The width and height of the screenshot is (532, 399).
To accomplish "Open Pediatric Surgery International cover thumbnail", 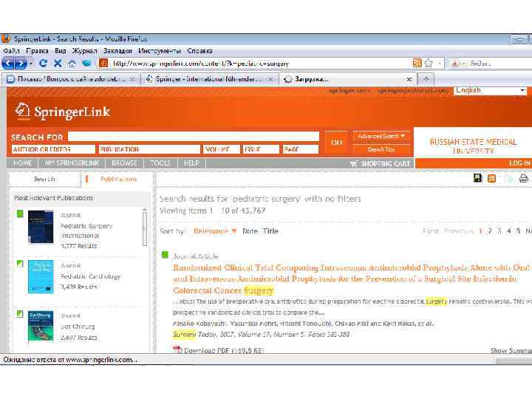I will tap(41, 227).
